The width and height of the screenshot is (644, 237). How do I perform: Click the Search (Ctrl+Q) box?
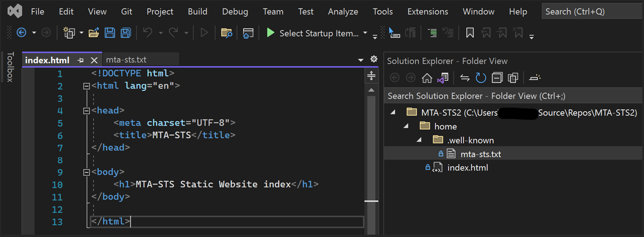point(592,11)
